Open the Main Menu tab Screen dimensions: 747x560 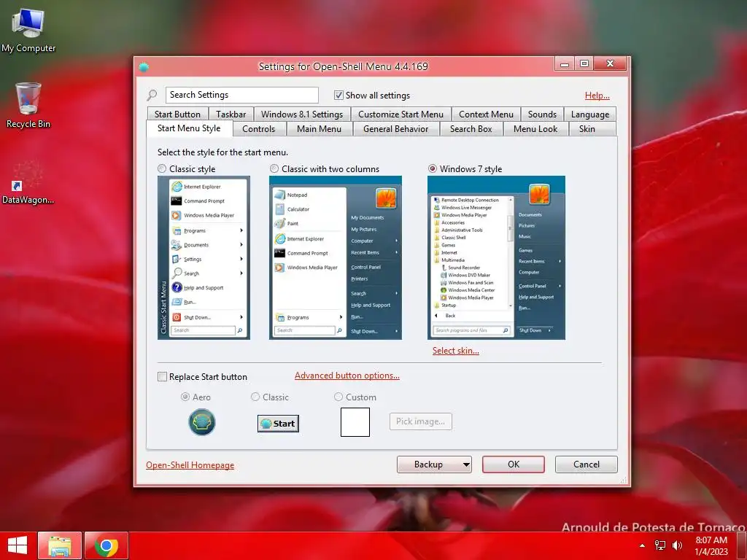point(320,129)
